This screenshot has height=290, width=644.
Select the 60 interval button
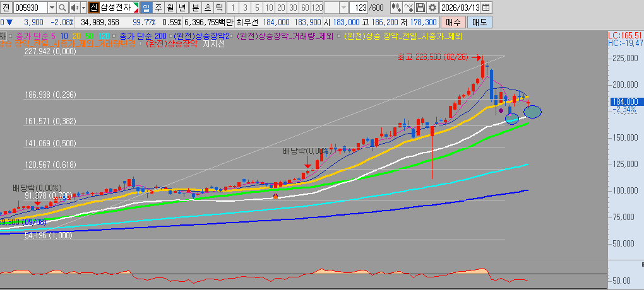pyautogui.click(x=305, y=8)
